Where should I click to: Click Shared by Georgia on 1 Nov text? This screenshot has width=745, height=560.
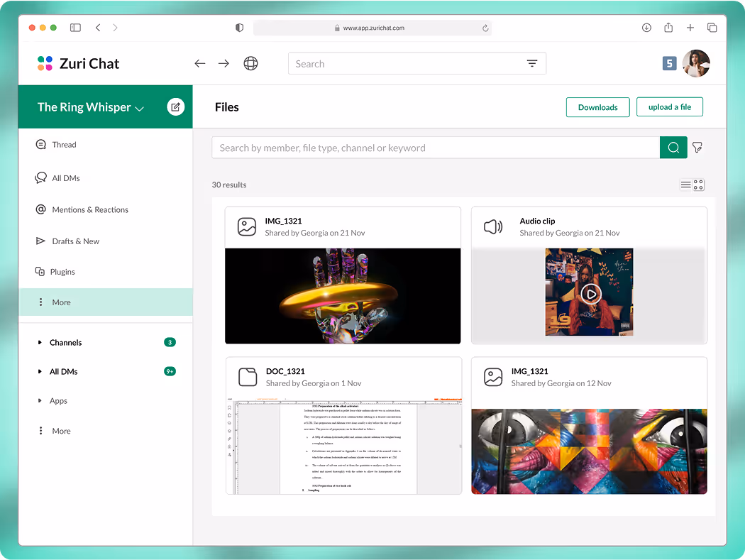pyautogui.click(x=314, y=383)
